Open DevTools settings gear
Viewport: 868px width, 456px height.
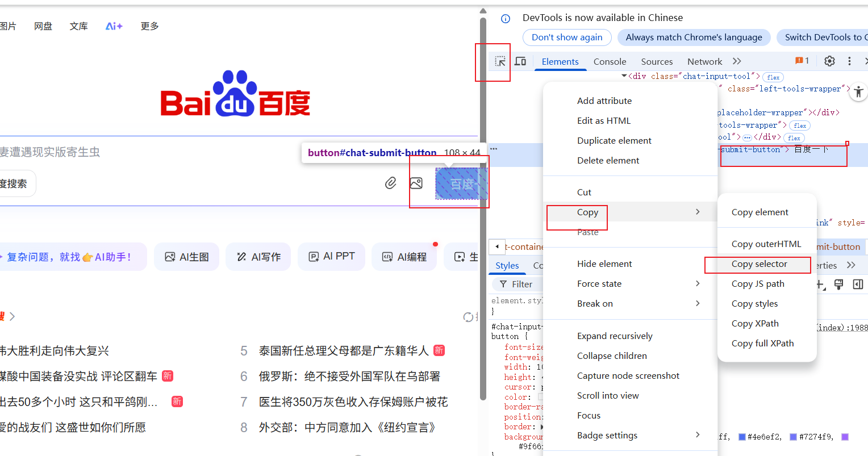tap(829, 61)
